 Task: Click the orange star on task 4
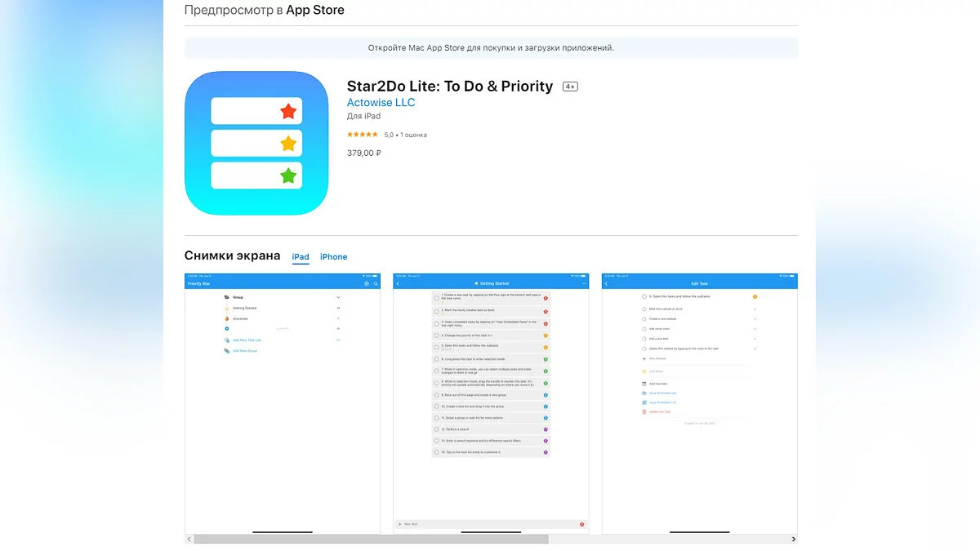pos(546,335)
